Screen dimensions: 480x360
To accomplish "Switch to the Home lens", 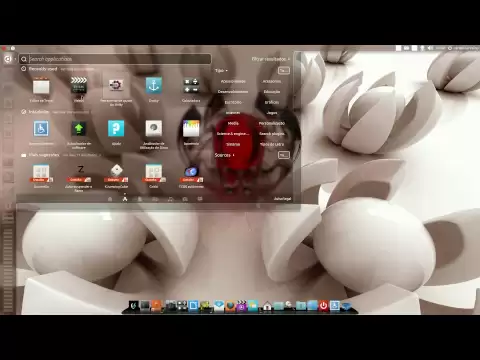I will point(110,199).
